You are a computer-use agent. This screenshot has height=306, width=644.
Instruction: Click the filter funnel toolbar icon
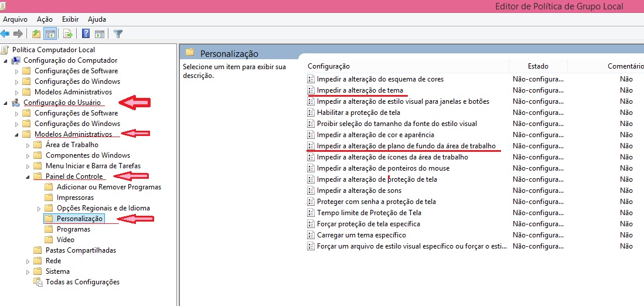point(118,33)
